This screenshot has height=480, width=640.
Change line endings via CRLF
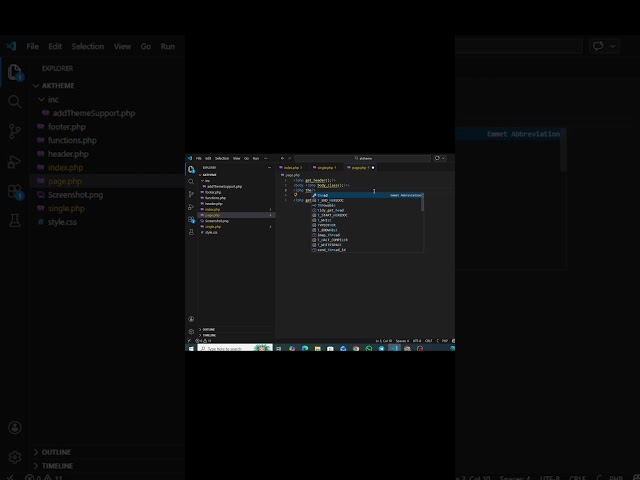click(429, 341)
